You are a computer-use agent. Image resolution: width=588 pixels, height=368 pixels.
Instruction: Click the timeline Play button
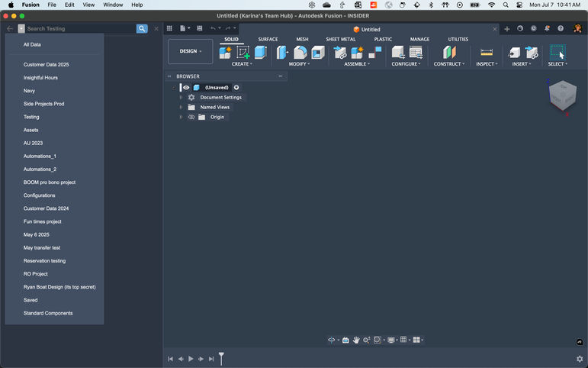click(191, 359)
